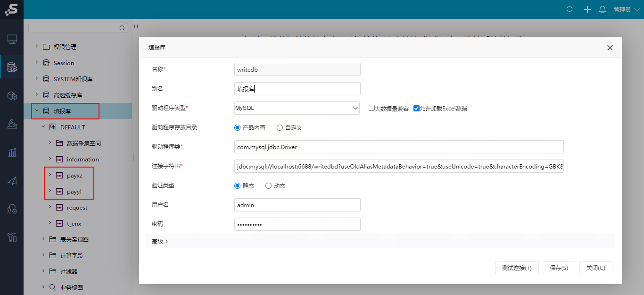Expand the information table

click(x=50, y=159)
